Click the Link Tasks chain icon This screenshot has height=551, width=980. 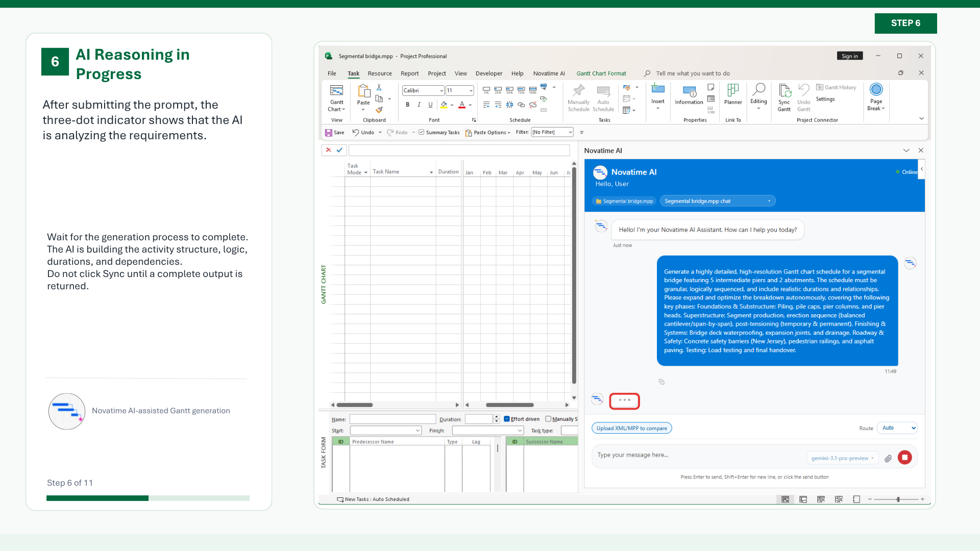coord(521,105)
